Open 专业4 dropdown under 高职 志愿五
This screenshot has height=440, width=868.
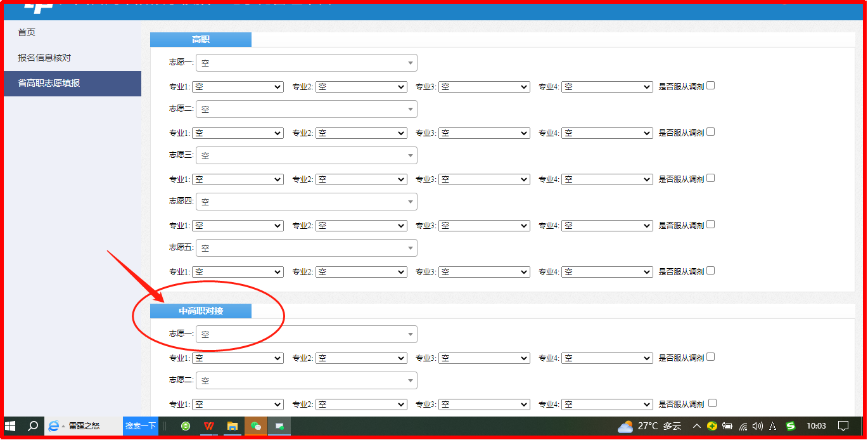point(607,271)
